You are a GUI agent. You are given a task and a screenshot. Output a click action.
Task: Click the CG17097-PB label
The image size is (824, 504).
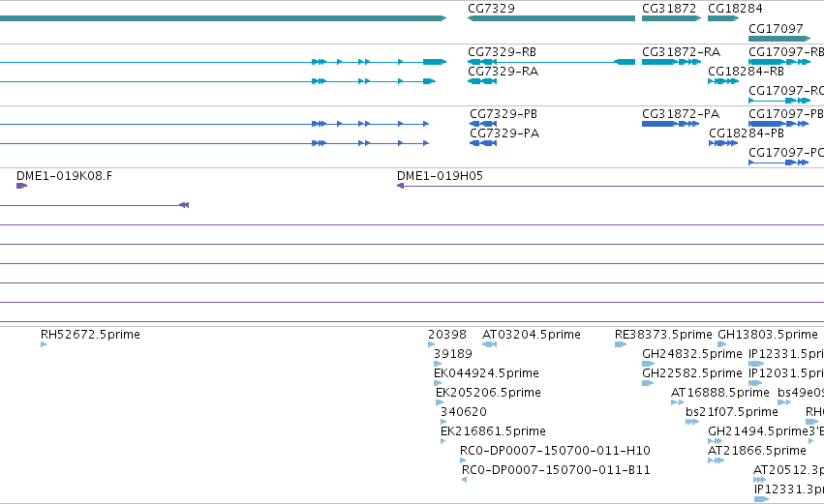tap(785, 114)
